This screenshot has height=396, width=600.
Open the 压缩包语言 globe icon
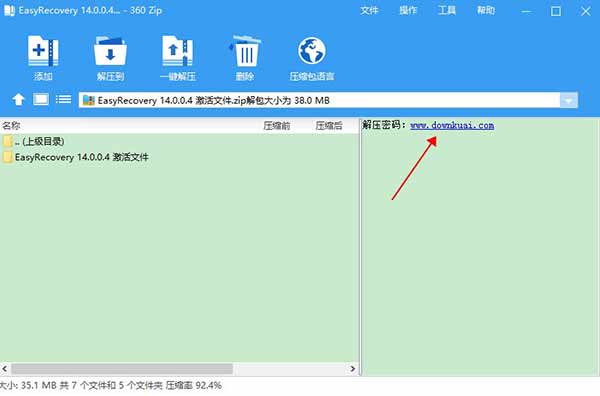click(x=312, y=51)
